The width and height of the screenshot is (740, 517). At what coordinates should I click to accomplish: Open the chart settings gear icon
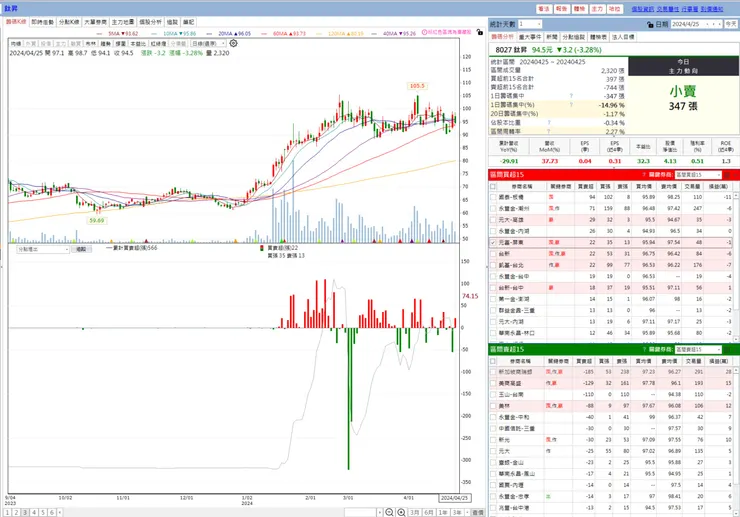[233, 43]
